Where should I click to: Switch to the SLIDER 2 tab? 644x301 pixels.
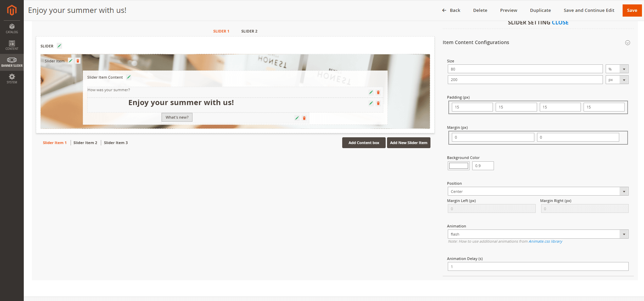(249, 31)
